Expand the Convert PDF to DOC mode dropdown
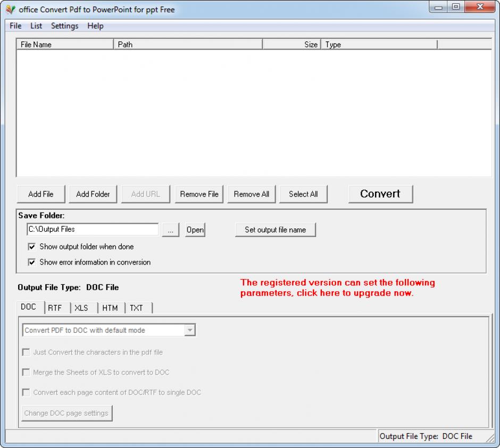The width and height of the screenshot is (500, 448). point(190,330)
